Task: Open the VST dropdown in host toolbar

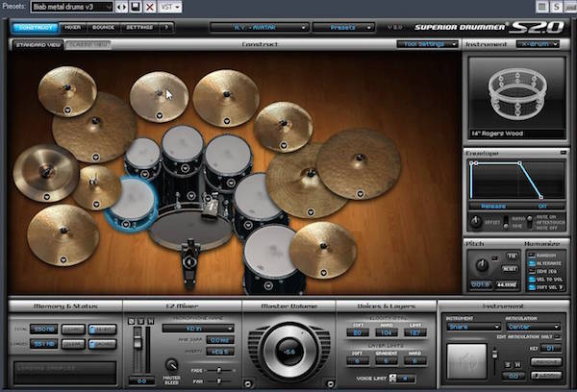Action: tap(169, 7)
